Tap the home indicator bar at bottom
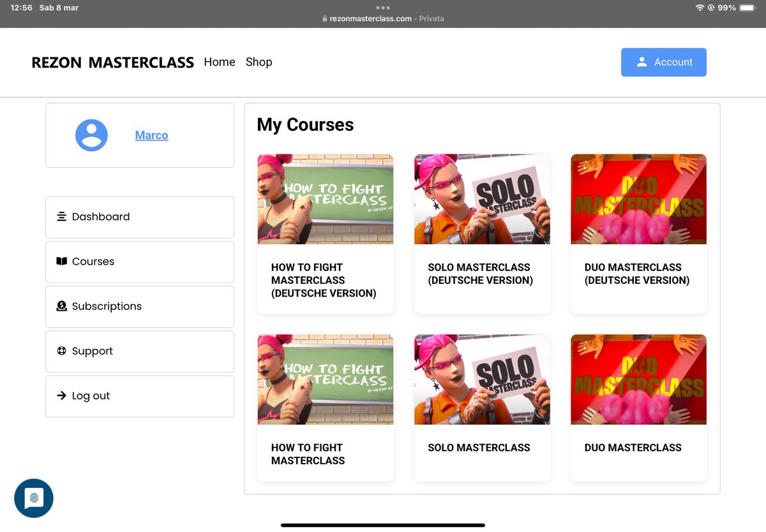 pyautogui.click(x=383, y=525)
